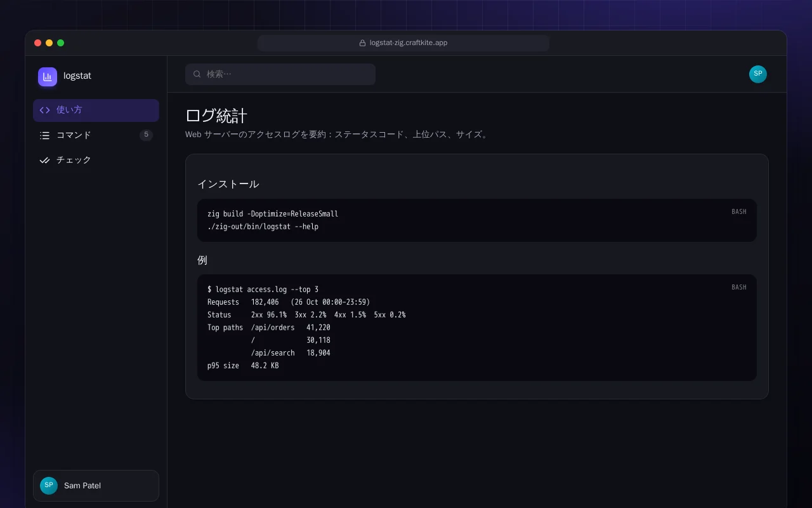Focus the 検索 search field
Screen dimensions: 812x508
click(x=280, y=74)
